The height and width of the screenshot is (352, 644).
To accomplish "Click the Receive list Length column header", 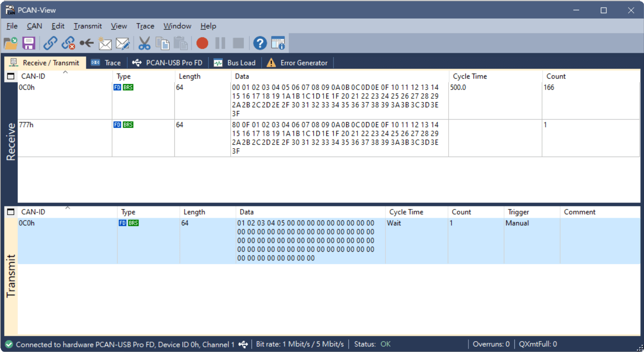I will (x=202, y=76).
